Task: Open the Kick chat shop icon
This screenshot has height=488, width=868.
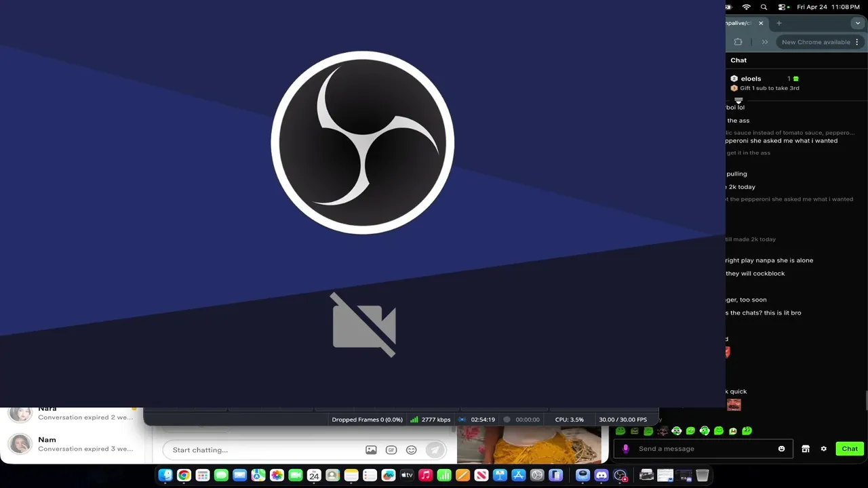Action: (x=806, y=449)
